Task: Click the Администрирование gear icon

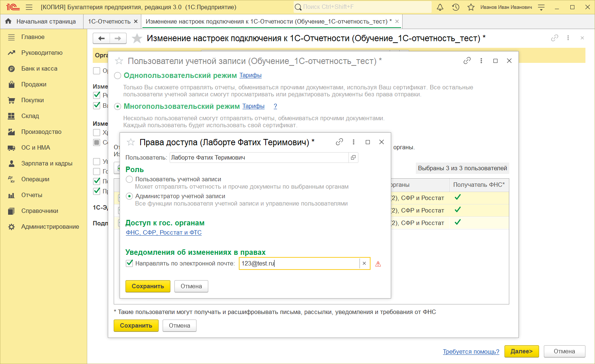Action: coord(11,227)
